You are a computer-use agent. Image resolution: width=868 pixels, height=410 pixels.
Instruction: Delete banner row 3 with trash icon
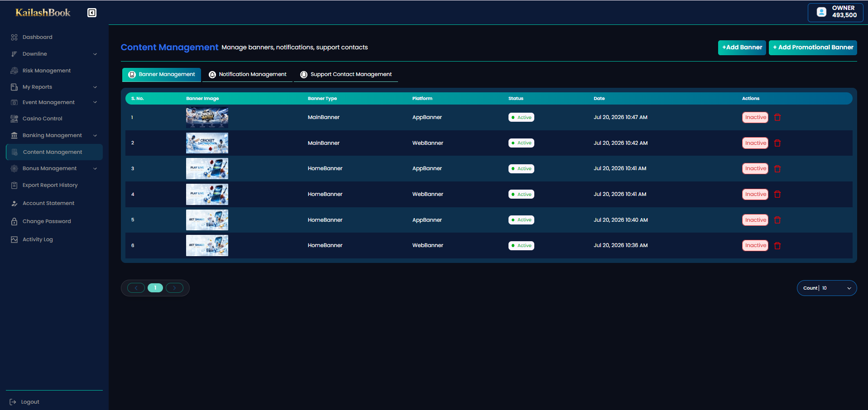[777, 169]
